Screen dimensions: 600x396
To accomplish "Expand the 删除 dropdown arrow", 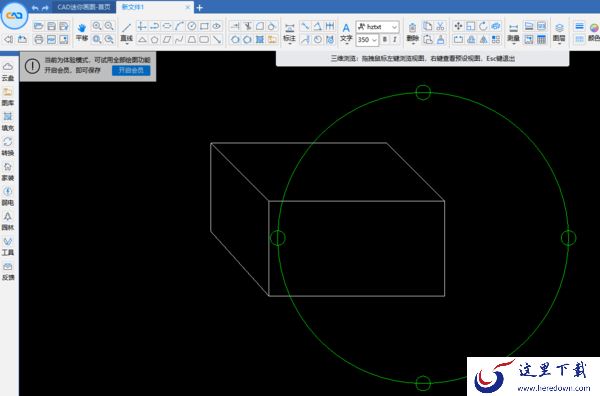I will coord(412,44).
